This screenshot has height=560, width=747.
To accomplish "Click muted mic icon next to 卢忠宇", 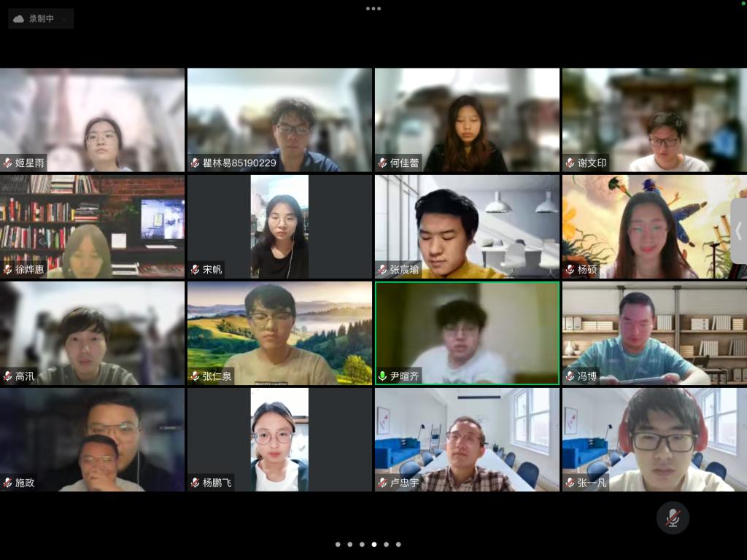I will pos(382,483).
